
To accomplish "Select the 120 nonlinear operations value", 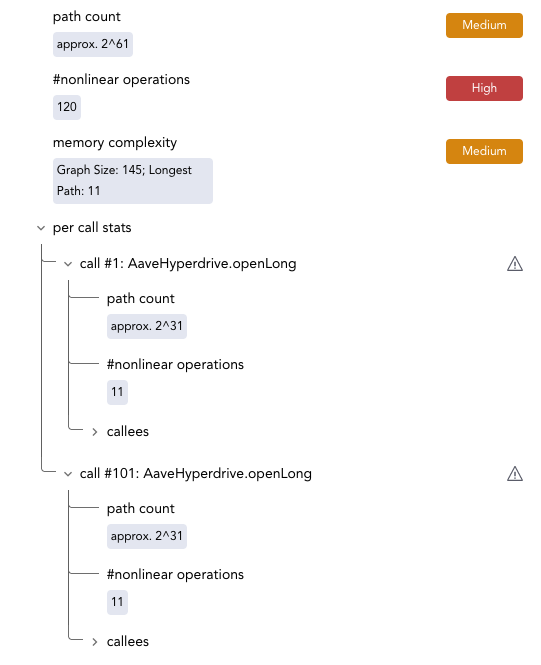I will click(x=67, y=107).
